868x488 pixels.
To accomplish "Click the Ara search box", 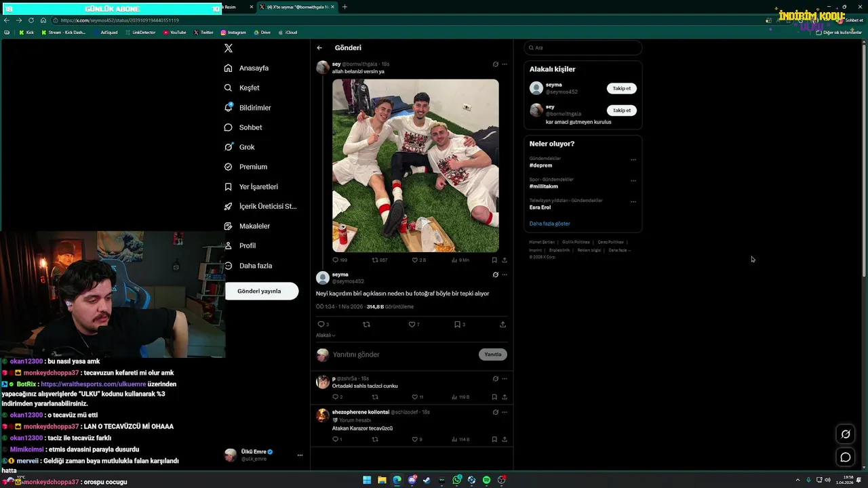I will click(x=583, y=47).
